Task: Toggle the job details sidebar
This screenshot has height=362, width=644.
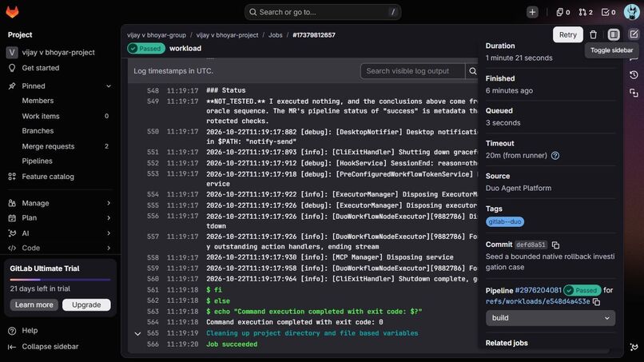Action: (614, 34)
